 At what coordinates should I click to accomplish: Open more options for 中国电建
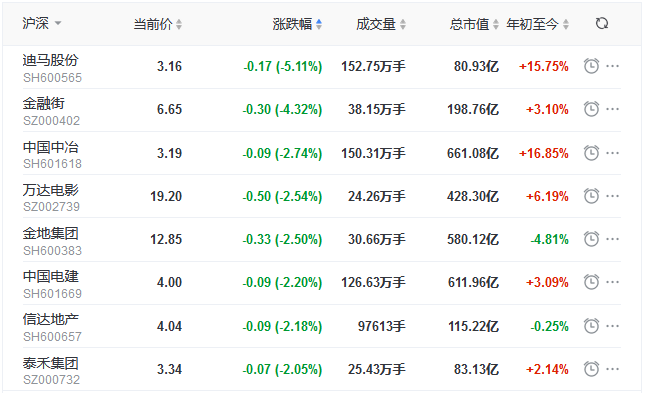(x=613, y=282)
